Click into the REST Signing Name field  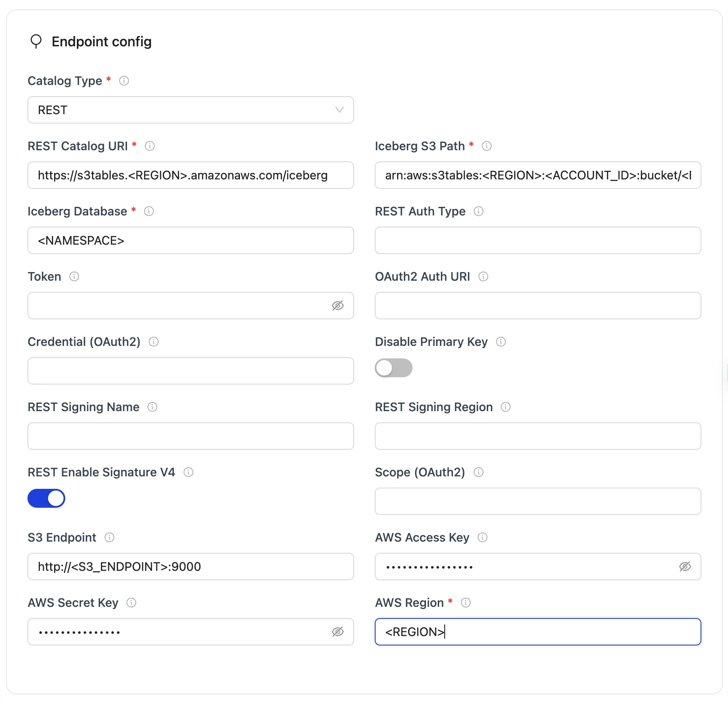pyautogui.click(x=191, y=436)
